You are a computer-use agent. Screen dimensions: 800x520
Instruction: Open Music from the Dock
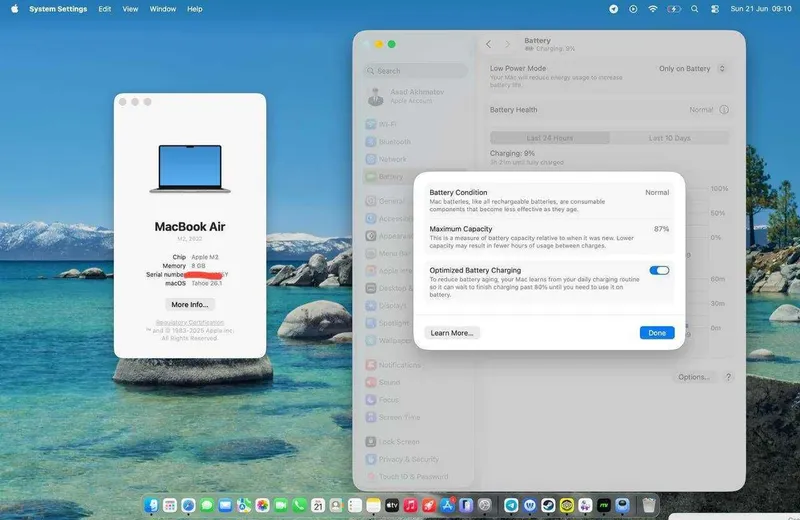410,505
